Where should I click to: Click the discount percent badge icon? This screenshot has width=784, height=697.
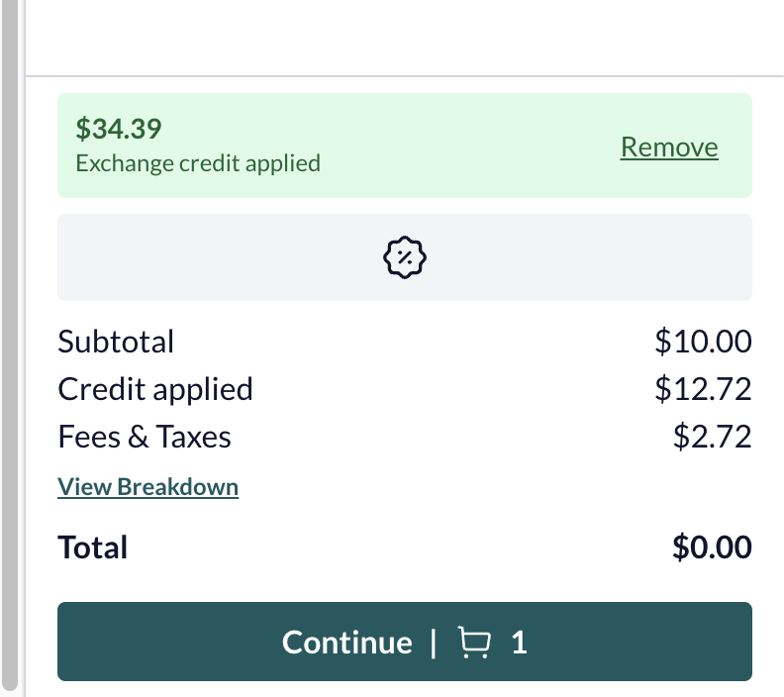point(405,257)
